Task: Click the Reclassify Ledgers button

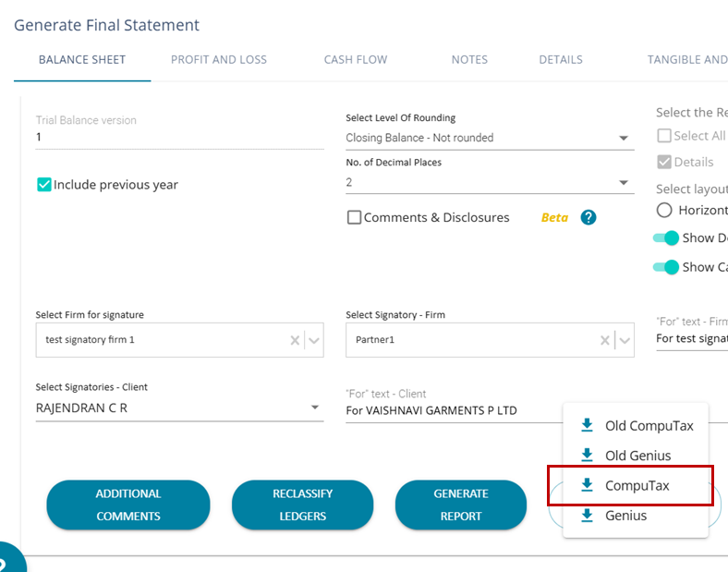Action: coord(302,505)
